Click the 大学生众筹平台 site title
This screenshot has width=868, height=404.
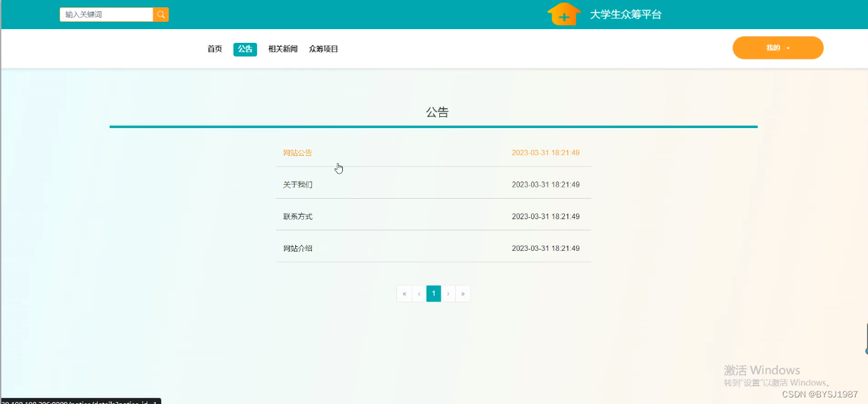tap(626, 15)
